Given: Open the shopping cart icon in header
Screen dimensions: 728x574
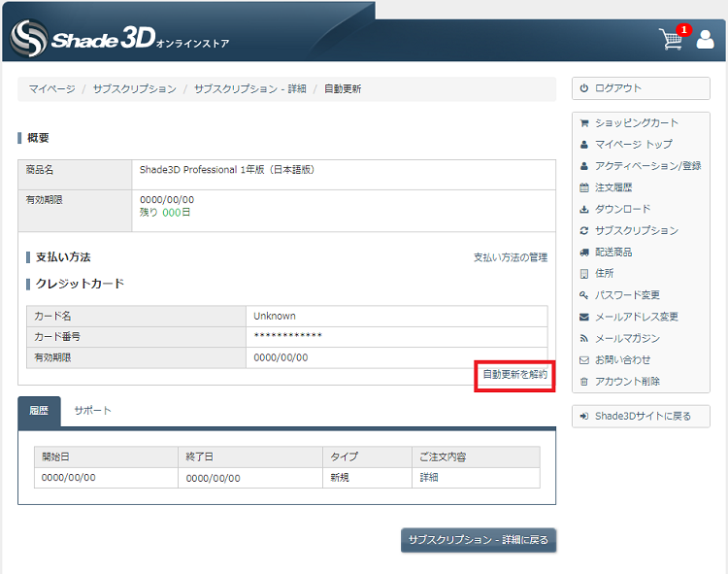Looking at the screenshot, I should [x=671, y=39].
